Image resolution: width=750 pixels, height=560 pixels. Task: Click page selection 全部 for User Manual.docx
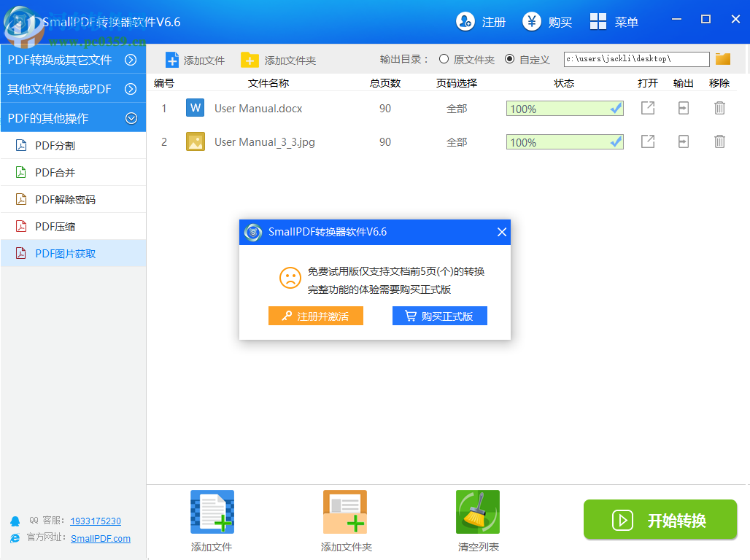[457, 109]
